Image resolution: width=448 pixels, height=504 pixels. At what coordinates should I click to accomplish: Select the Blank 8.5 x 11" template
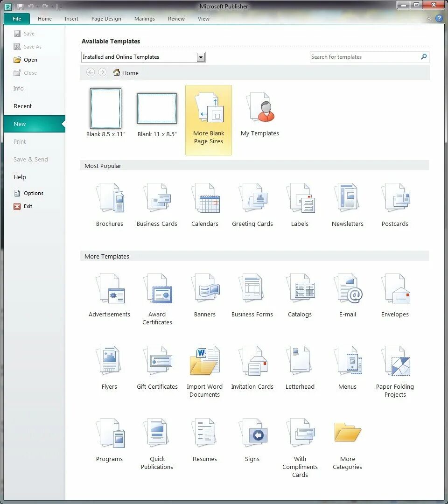(x=106, y=112)
